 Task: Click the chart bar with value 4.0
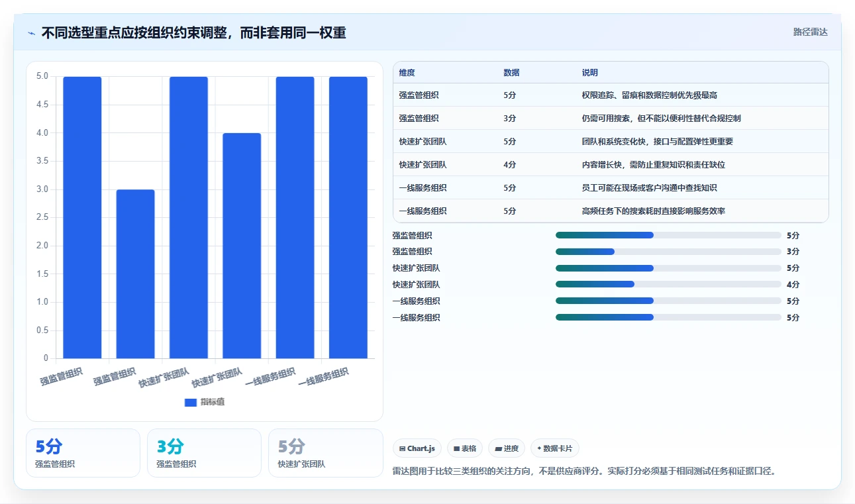point(242,246)
